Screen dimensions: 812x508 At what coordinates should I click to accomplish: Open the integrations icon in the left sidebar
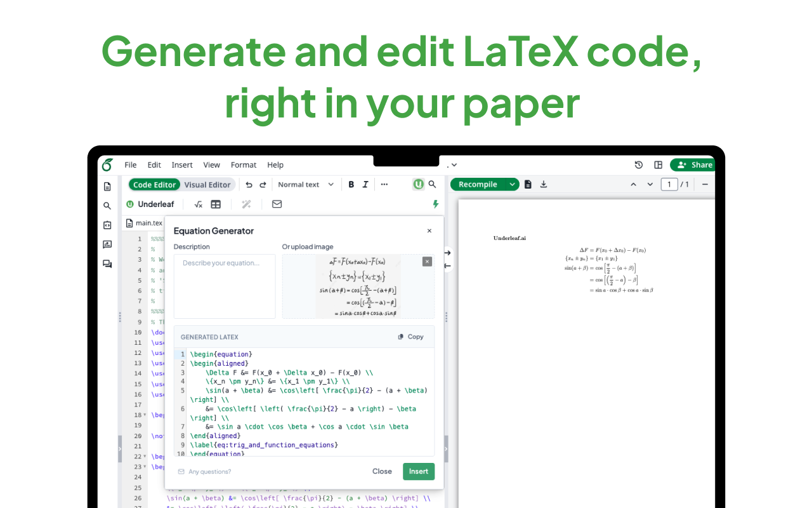click(107, 225)
